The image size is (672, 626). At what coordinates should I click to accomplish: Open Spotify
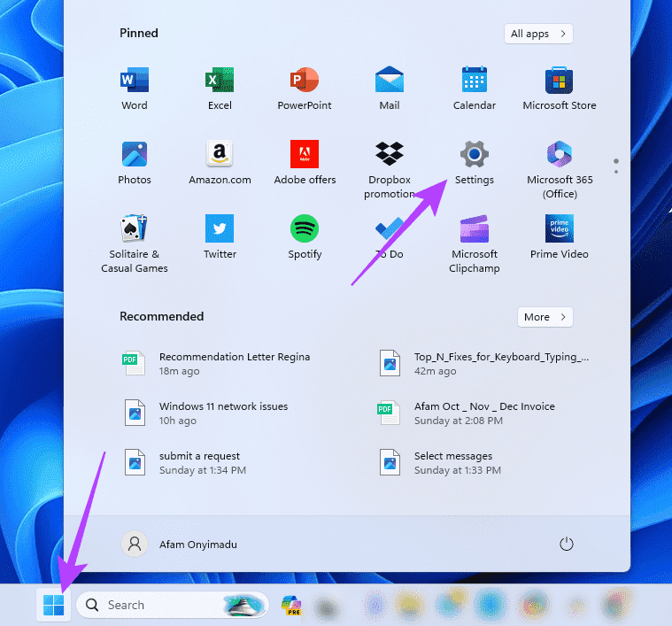[305, 237]
